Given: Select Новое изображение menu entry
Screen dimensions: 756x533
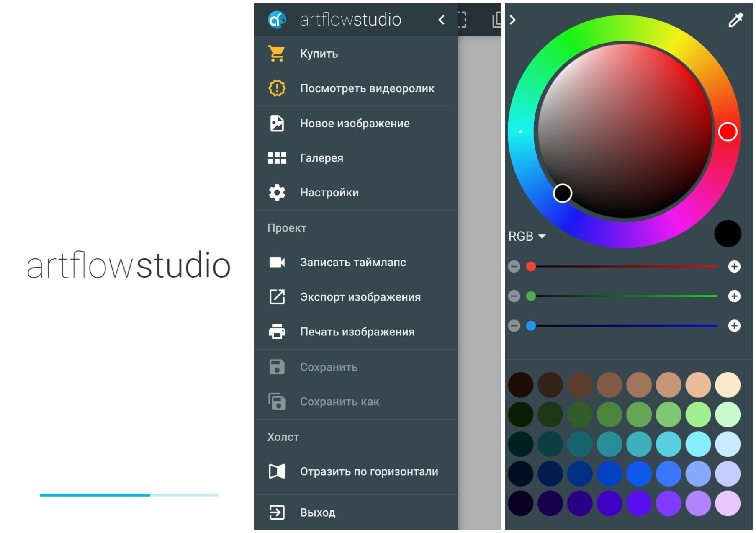Looking at the screenshot, I should (355, 124).
